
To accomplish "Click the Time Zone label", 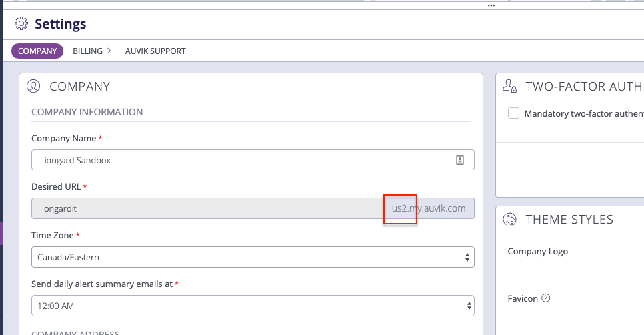I will (53, 235).
